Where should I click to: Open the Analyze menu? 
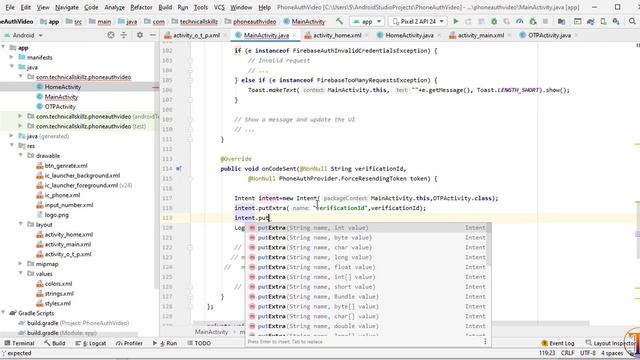tap(114, 7)
